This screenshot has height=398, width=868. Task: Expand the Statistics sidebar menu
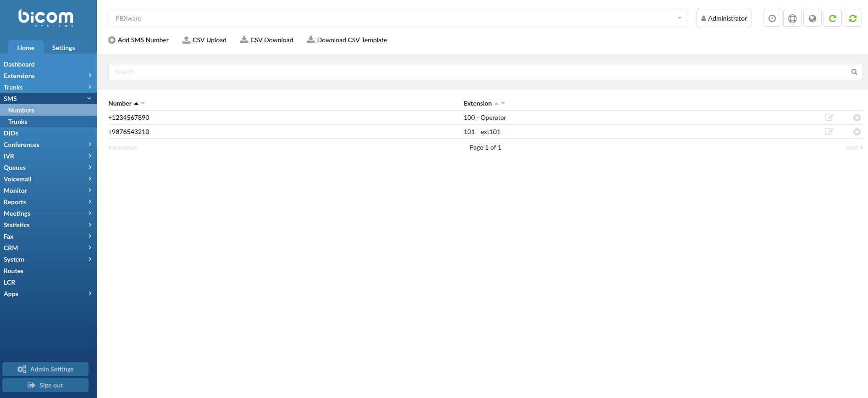coord(48,225)
